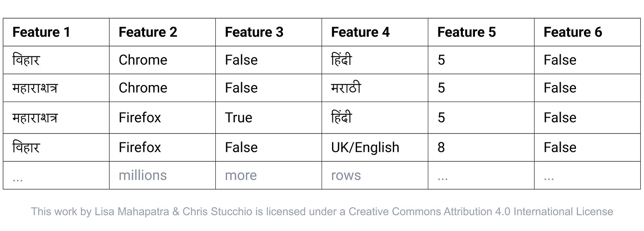Select the Feature 2 header cell
This screenshot has height=231, width=644.
pyautogui.click(x=148, y=32)
